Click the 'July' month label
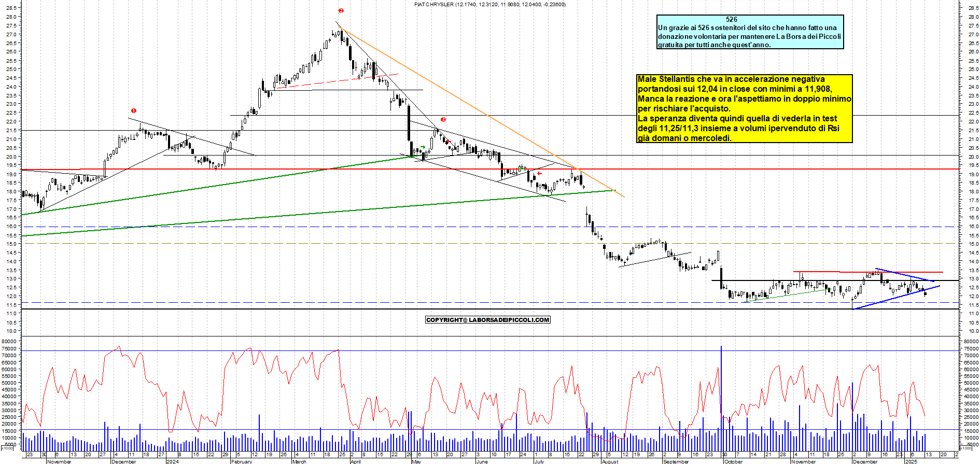This screenshot has width=980, height=464. (x=539, y=461)
